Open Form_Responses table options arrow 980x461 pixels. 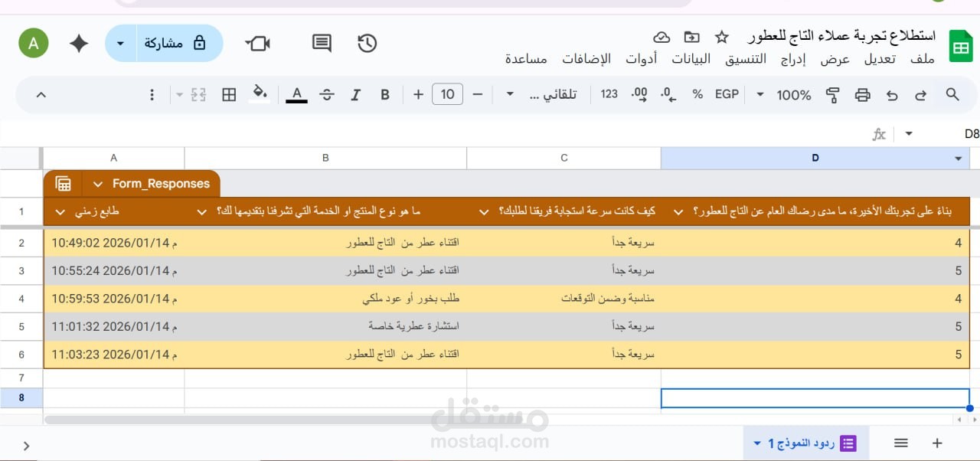pyautogui.click(x=97, y=184)
